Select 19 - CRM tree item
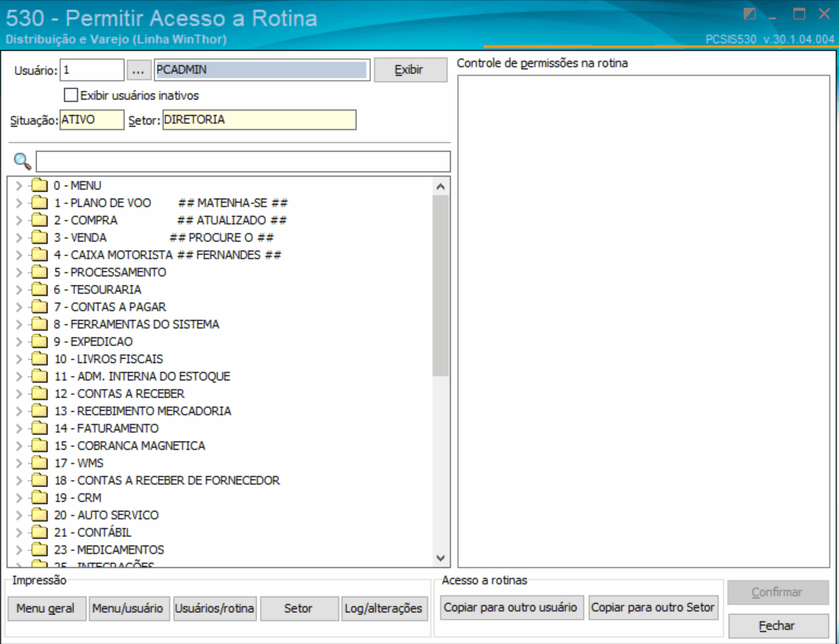Viewport: 839px width, 644px height. [77, 497]
